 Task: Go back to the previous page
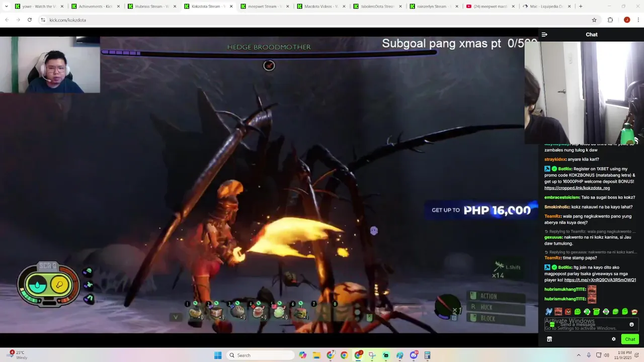7,20
